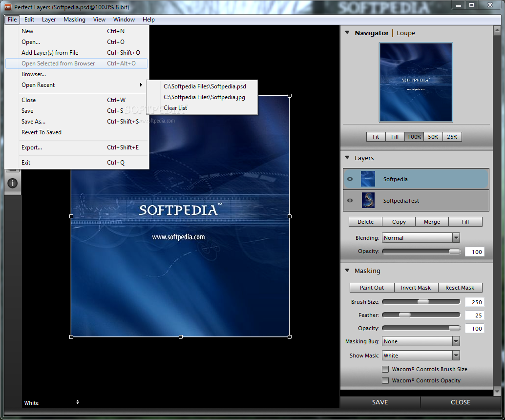Open recent file Softpedia.jpg
Screen dimensions: 505x420
click(202, 97)
